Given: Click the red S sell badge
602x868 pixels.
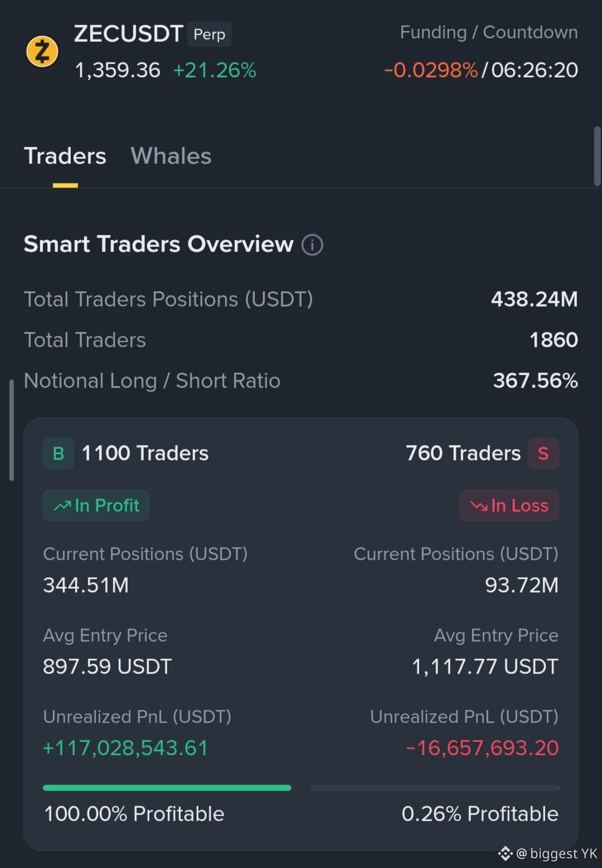Looking at the screenshot, I should pyautogui.click(x=543, y=453).
